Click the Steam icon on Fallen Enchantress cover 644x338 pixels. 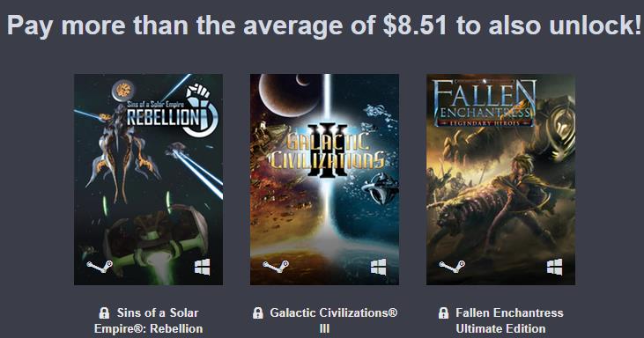452,267
